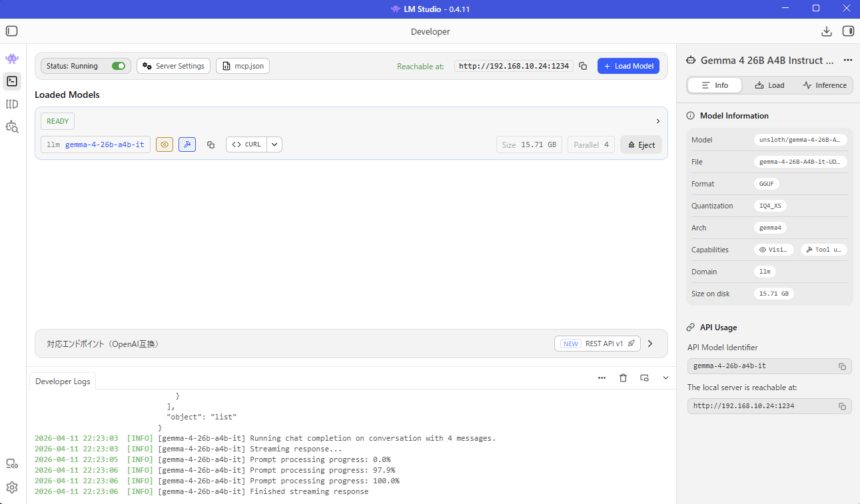Copy the API Model Identifier field
The image size is (860, 504).
[x=842, y=366]
